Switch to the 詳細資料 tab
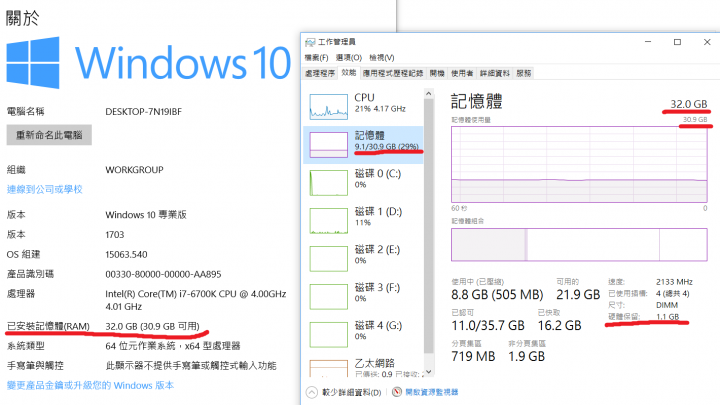 tap(495, 73)
